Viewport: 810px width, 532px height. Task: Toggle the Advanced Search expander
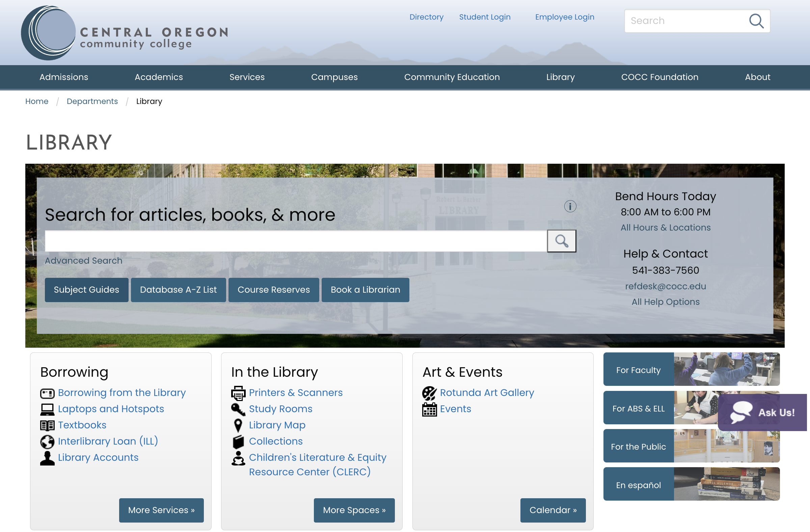coord(84,260)
